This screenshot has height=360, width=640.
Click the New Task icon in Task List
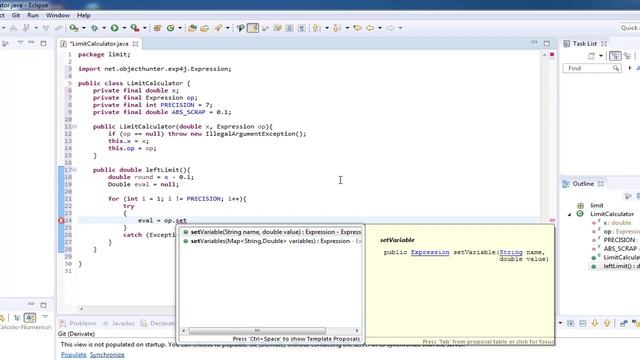591,56
